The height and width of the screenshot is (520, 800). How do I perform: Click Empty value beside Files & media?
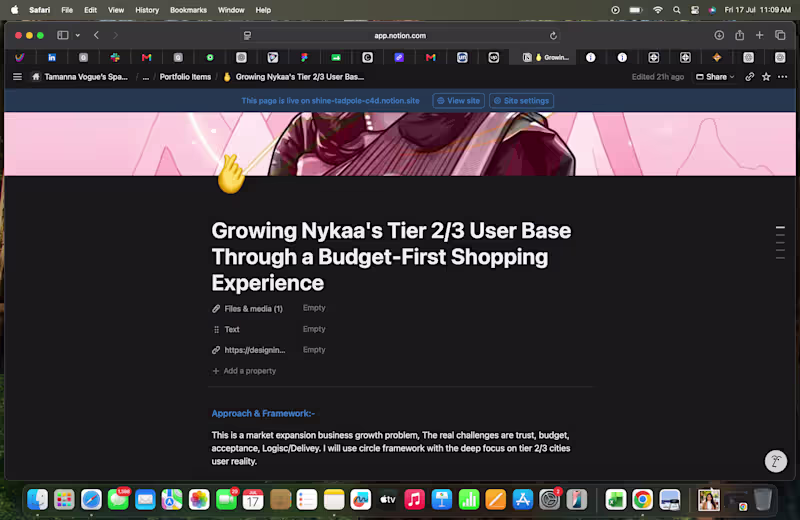point(314,308)
